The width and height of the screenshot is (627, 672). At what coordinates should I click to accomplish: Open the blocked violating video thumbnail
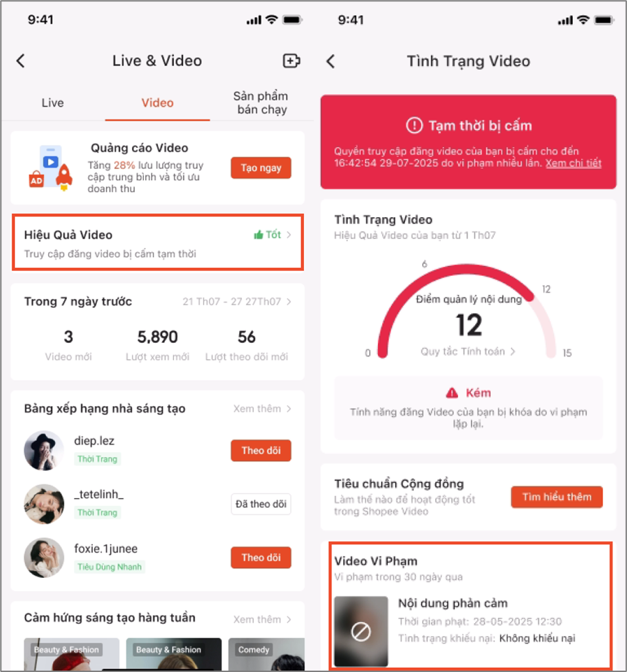point(361,631)
